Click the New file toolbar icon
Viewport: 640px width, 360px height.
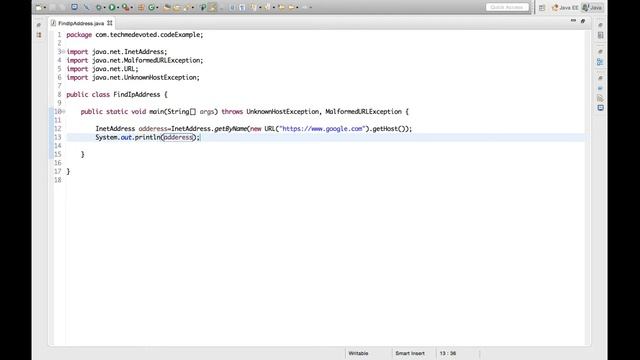pos(39,7)
